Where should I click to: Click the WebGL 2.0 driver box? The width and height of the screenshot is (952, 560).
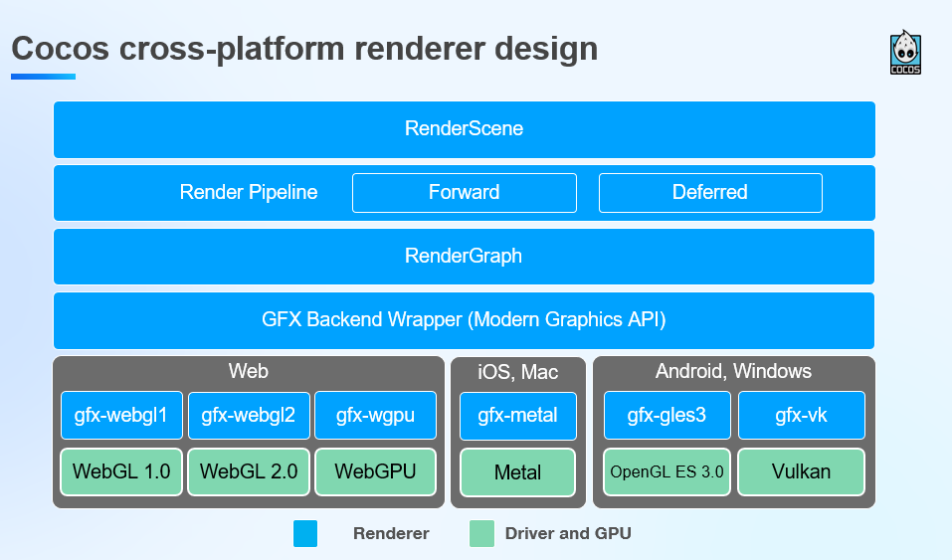click(x=249, y=471)
